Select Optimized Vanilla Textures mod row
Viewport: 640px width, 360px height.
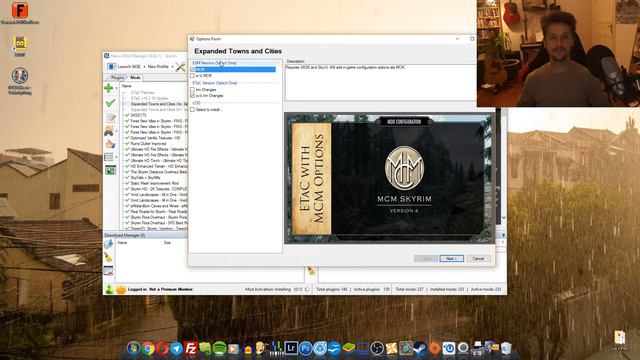coord(155,138)
